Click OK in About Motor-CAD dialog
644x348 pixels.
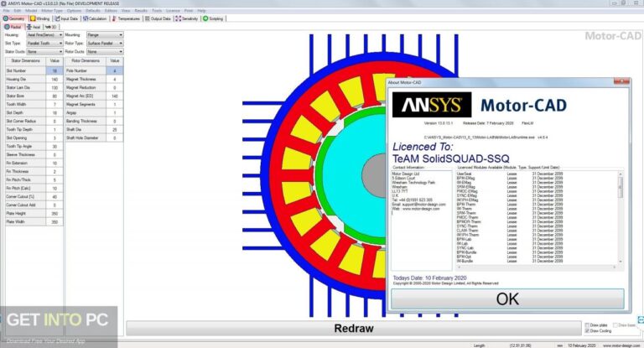(507, 299)
